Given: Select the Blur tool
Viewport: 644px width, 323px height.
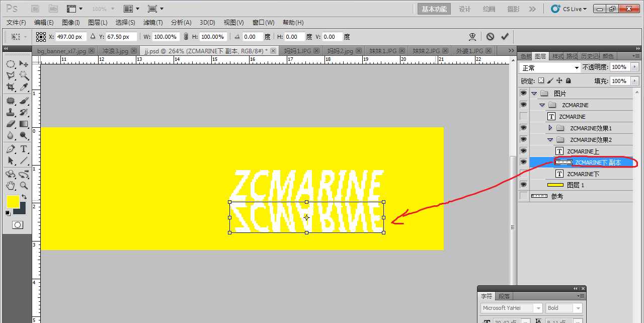Looking at the screenshot, I should pos(11,135).
